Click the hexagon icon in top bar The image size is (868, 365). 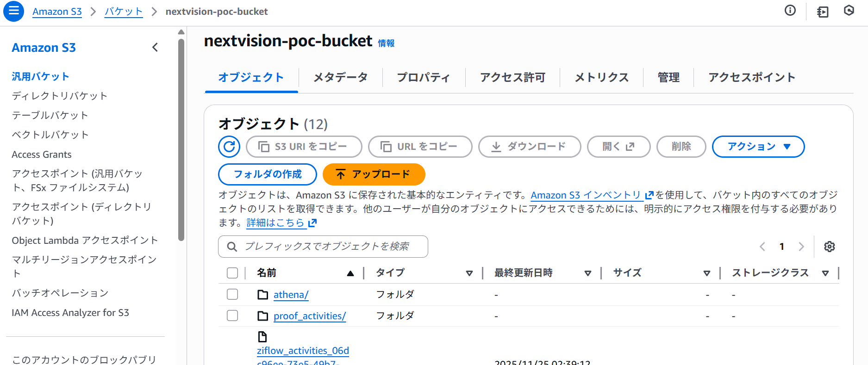(x=849, y=11)
